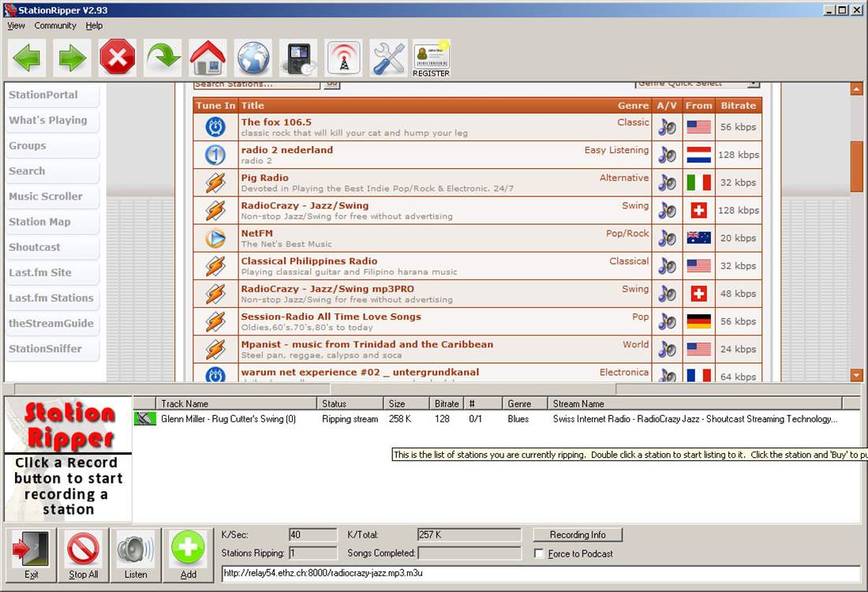Open The fox 106.5 title link
Image resolution: width=868 pixels, height=592 pixels.
tap(276, 122)
